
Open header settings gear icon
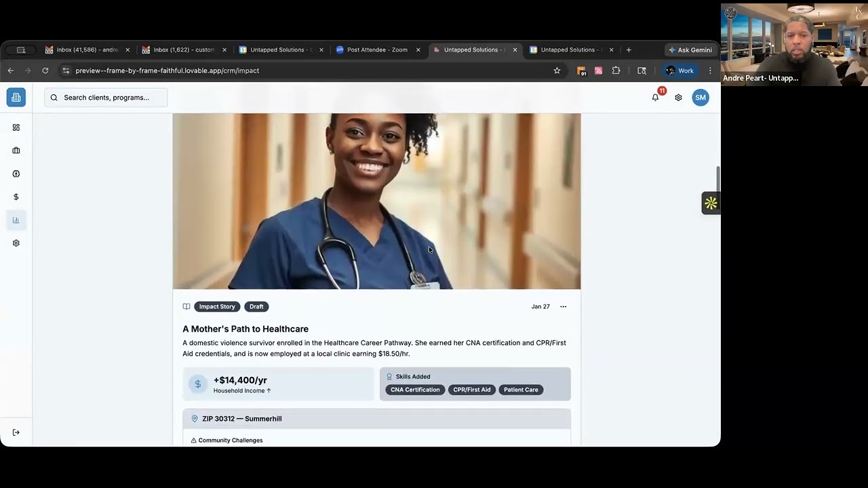click(x=678, y=98)
